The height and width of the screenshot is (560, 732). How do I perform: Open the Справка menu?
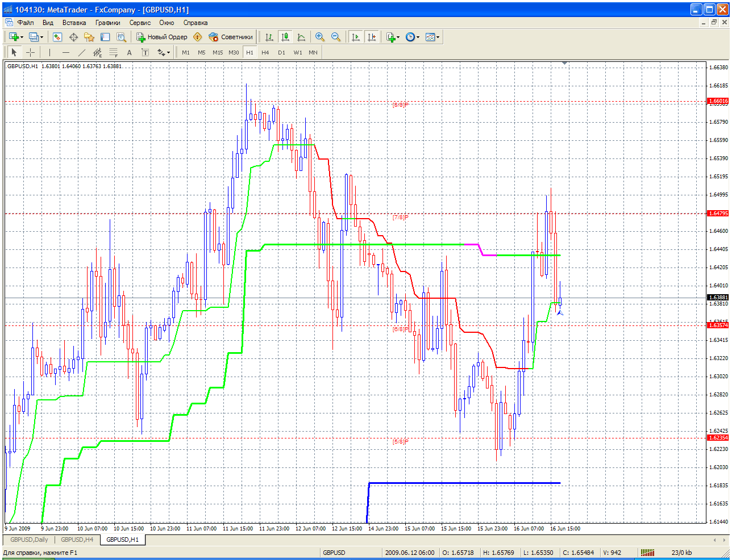coord(196,23)
